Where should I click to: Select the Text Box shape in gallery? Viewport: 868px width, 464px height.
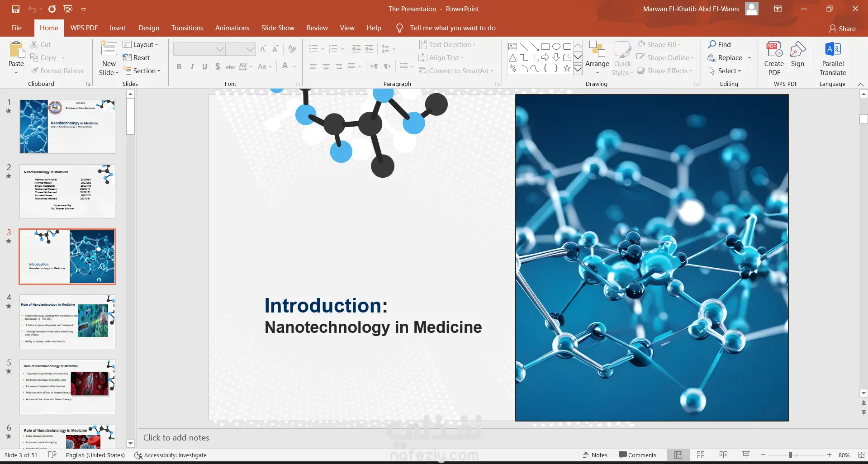512,46
